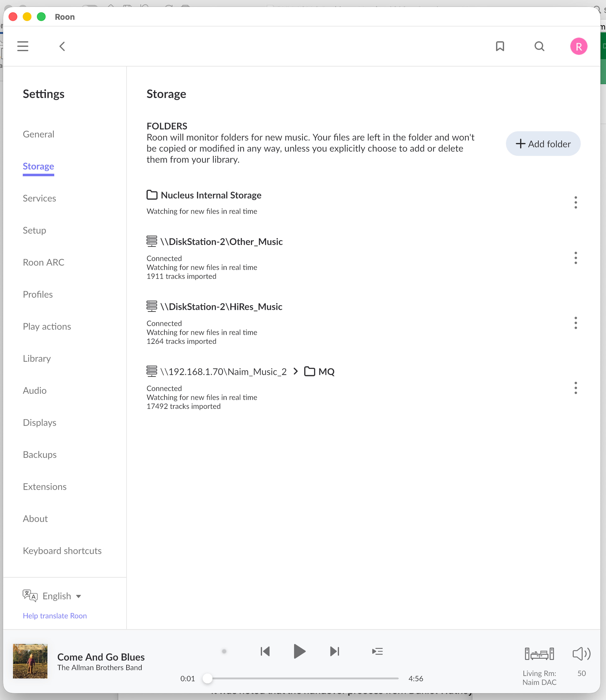Screen dimensions: 606x700
Task: Open three-dot menu for Naim_Music_2 MQ folder
Action: click(x=575, y=388)
